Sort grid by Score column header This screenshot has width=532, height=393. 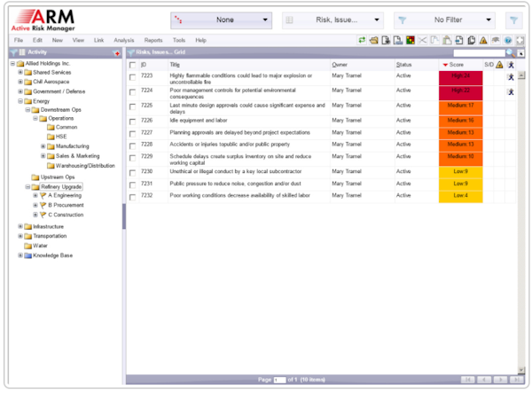tap(457, 65)
